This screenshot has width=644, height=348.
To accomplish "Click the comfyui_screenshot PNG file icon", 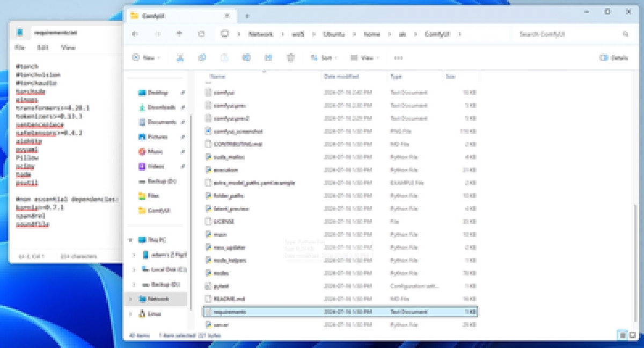I will point(209,131).
